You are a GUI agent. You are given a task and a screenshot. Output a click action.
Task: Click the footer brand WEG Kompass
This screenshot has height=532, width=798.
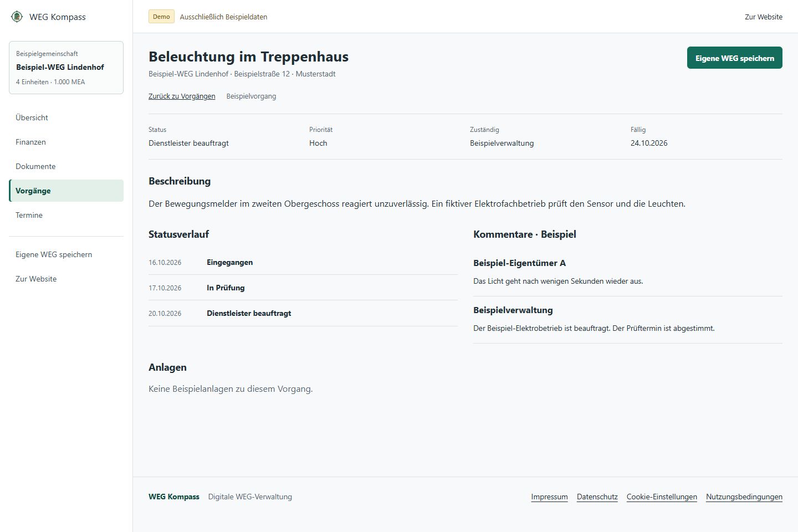(173, 497)
